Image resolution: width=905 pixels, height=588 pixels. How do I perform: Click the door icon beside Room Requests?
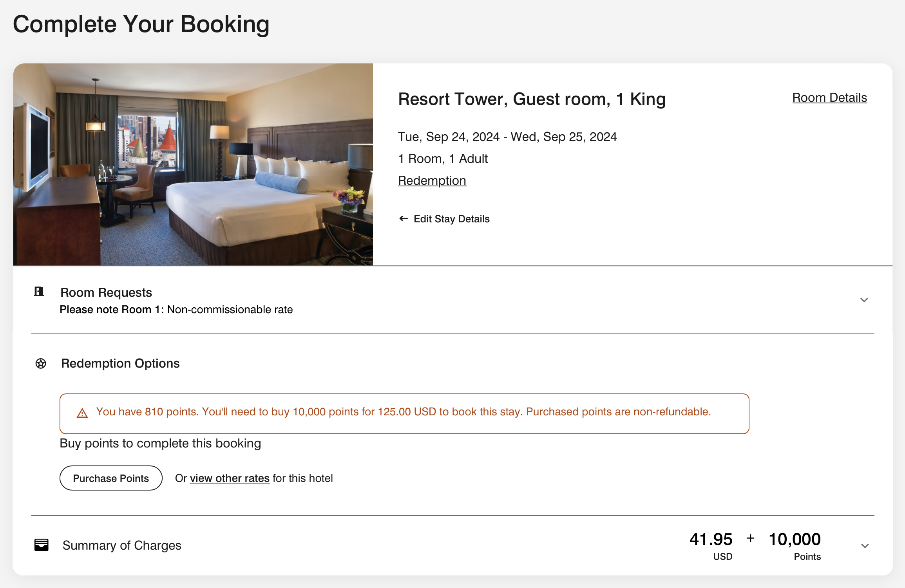point(40,292)
